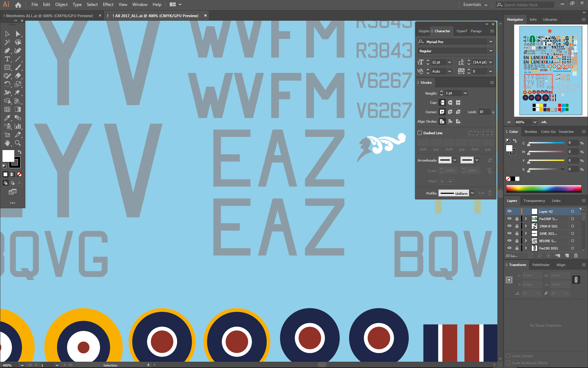Select the Direct Selection tool
This screenshot has height=368, width=588.
pyautogui.click(x=18, y=34)
